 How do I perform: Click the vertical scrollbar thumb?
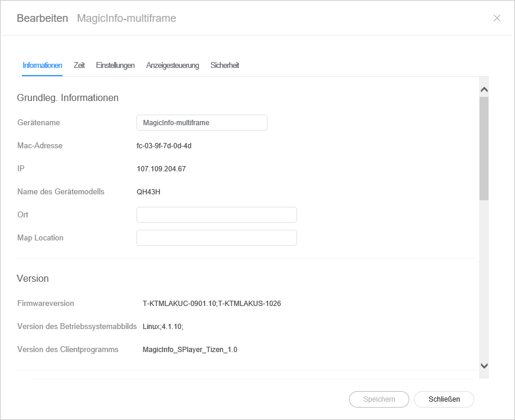tap(484, 148)
